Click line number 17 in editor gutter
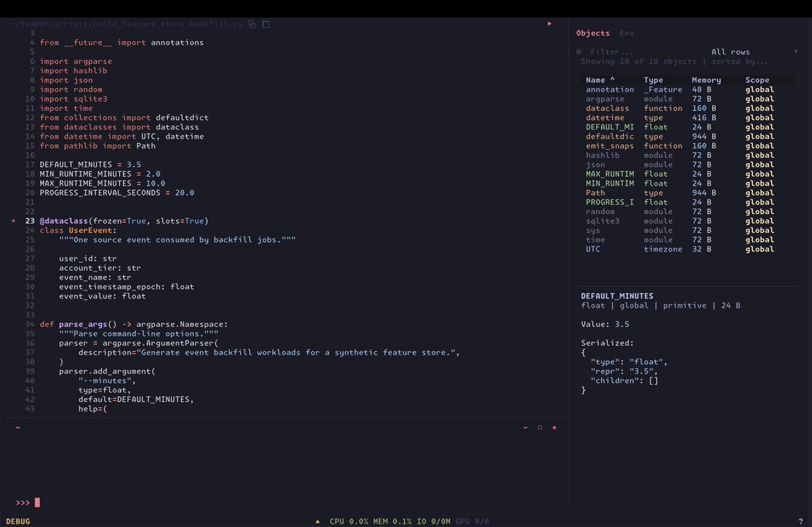 click(30, 164)
